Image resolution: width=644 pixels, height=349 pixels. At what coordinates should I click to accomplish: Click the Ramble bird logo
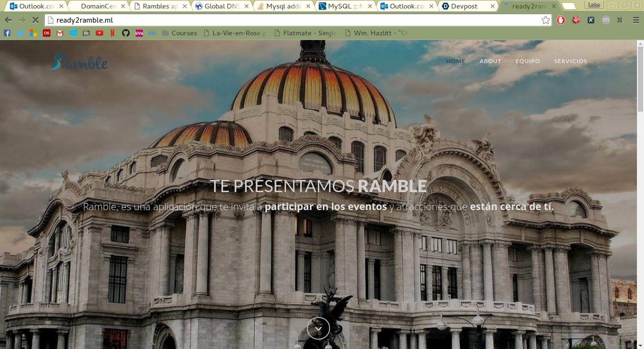pyautogui.click(x=79, y=61)
